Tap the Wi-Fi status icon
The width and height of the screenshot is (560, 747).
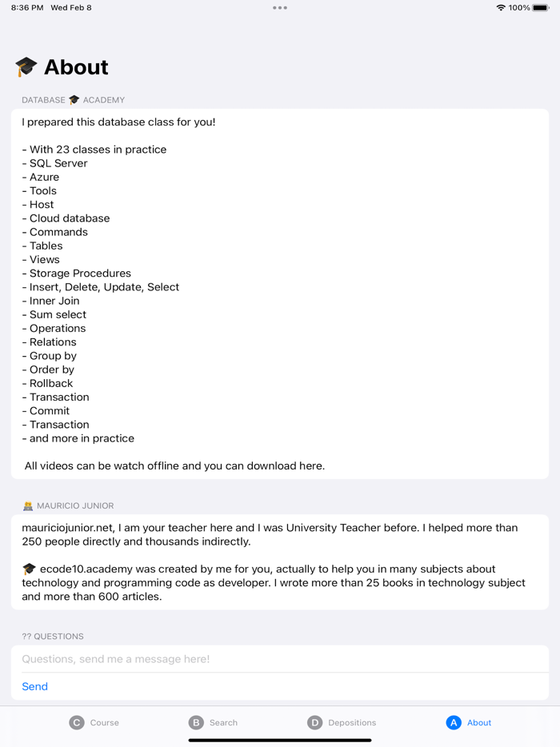point(501,8)
